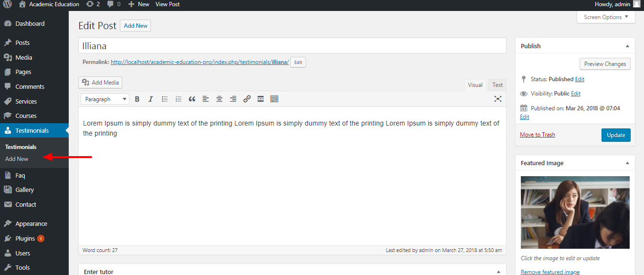
Task: Click Add New under Testimonials submenu
Action: (x=17, y=159)
